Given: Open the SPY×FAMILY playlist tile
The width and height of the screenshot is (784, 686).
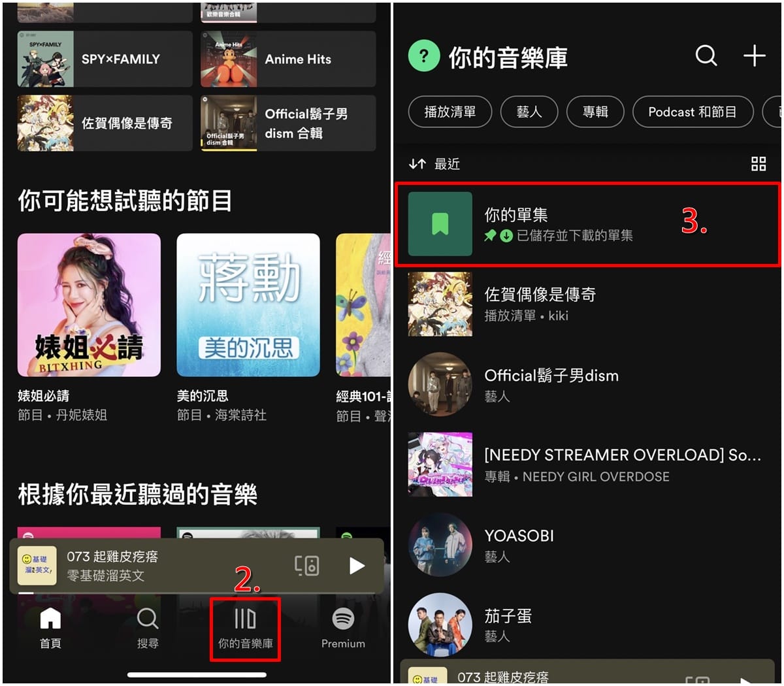Looking at the screenshot, I should (x=105, y=59).
